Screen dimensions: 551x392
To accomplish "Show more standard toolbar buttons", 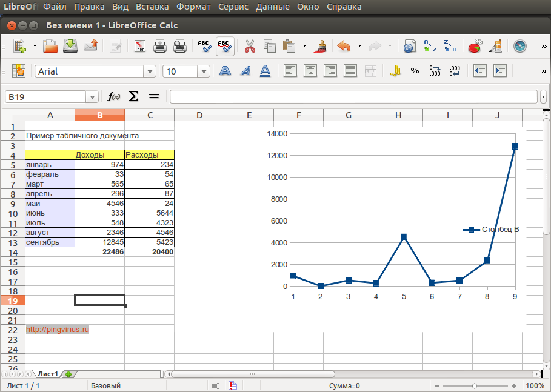I will [544, 46].
